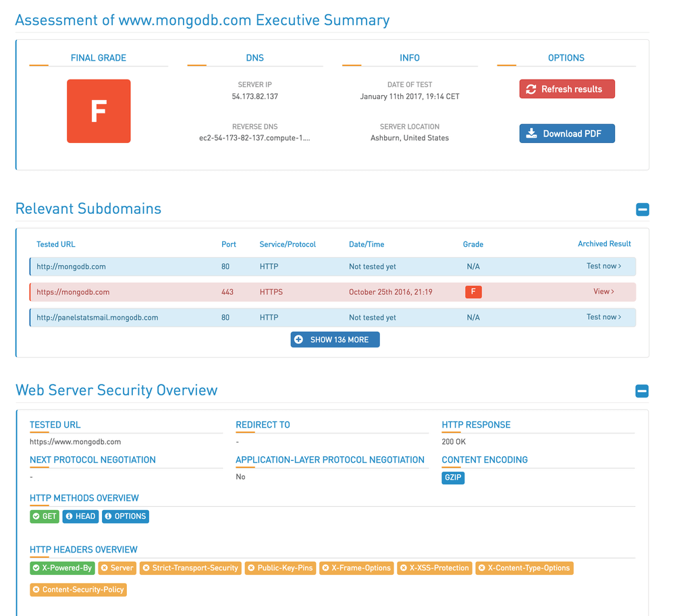Click the Public-Key-Pins header badge
Screen dimensions: 675x616
(x=280, y=568)
